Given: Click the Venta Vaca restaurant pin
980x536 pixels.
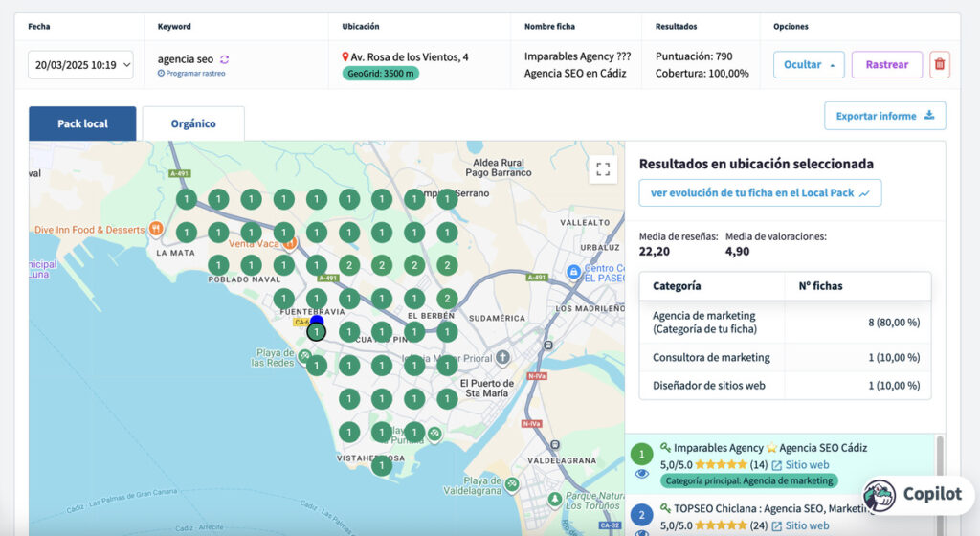Looking at the screenshot, I should point(290,243).
